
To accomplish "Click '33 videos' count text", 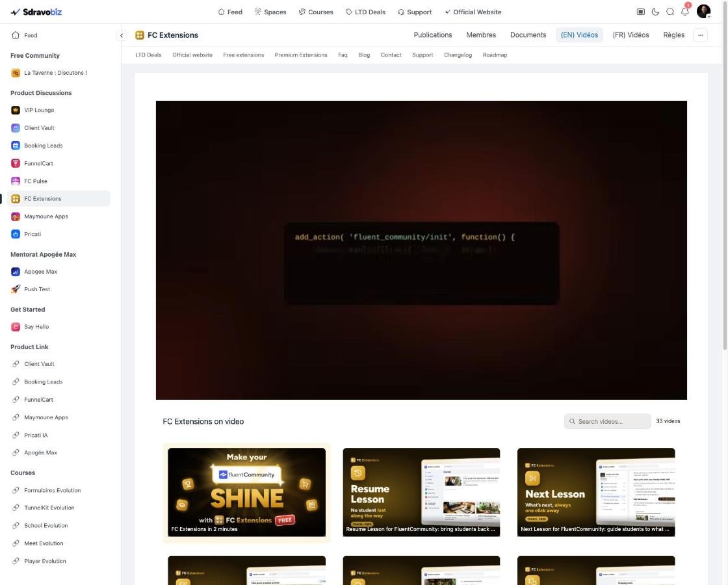I will 668,421.
